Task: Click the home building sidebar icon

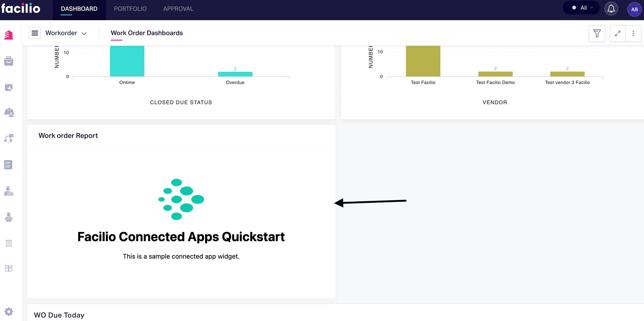Action: pos(9,35)
